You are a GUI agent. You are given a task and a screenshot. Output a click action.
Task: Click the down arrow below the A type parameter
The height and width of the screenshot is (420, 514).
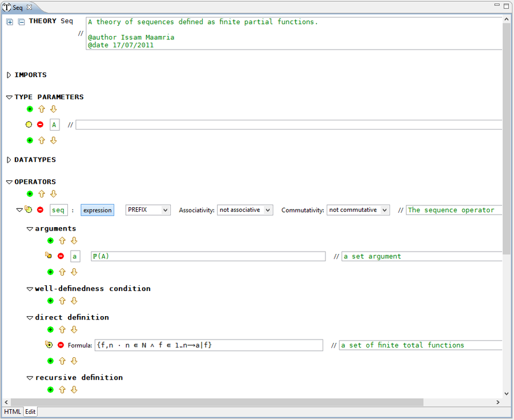tap(54, 140)
